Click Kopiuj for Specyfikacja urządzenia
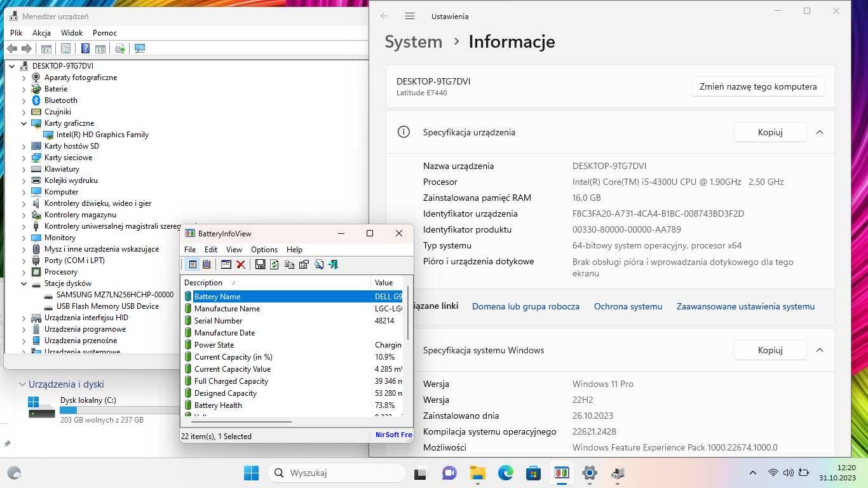 770,132
